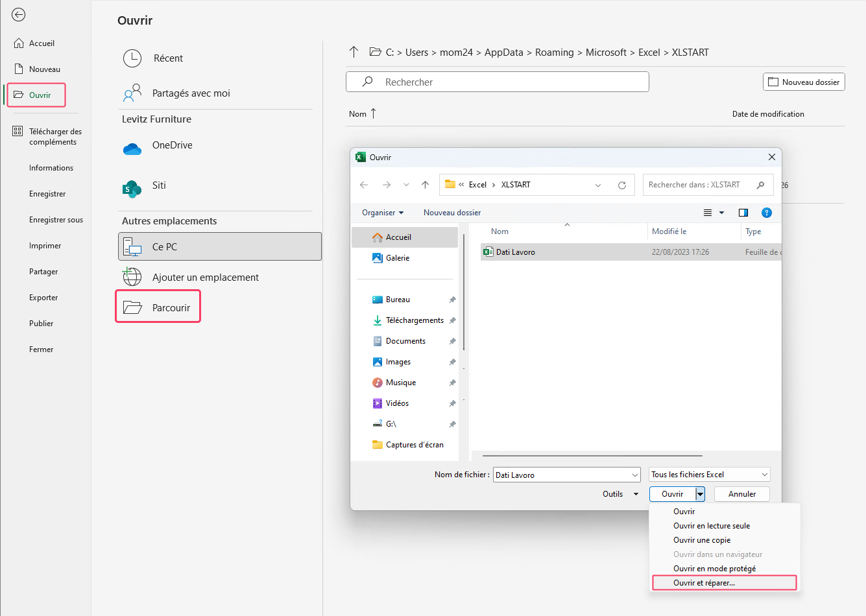The image size is (866, 616).
Task: Unpin Documents from quick access
Action: pyautogui.click(x=452, y=340)
